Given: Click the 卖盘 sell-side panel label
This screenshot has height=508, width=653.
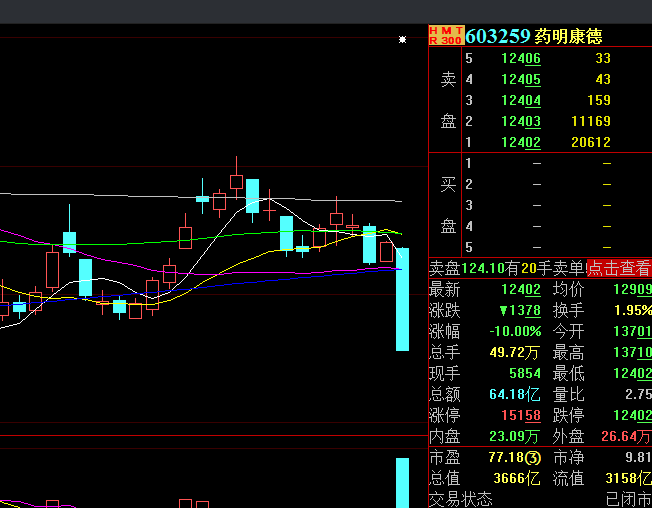Looking at the screenshot, I should coord(447,100).
